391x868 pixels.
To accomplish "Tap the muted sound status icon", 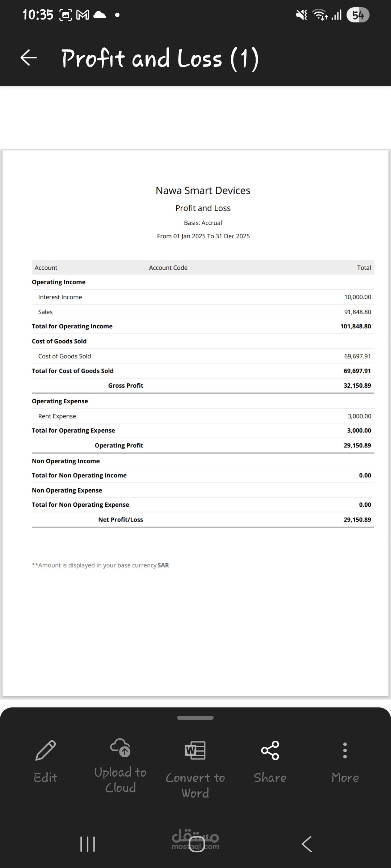I will coord(301,15).
